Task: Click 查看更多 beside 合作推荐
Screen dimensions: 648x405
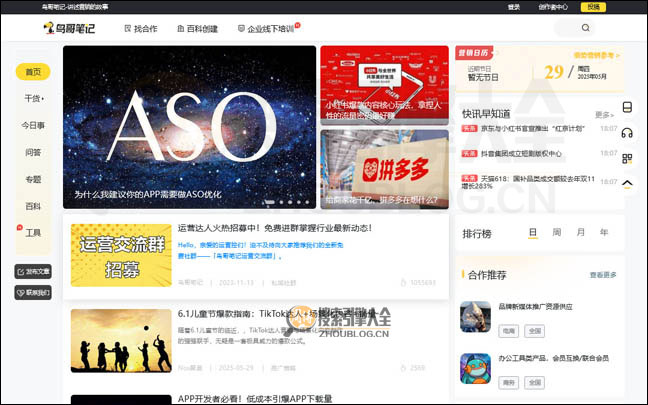Action: click(603, 275)
